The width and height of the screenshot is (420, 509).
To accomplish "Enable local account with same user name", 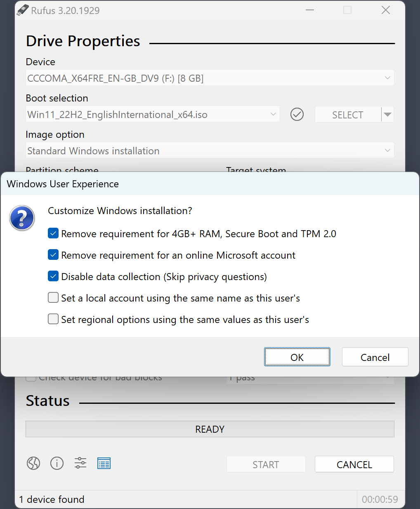I will point(53,297).
